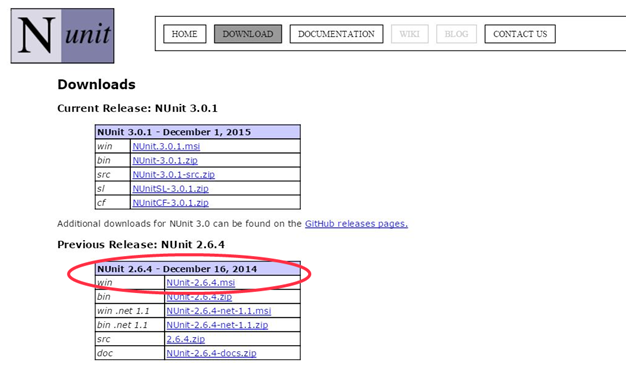
Task: Download NUnit-3.0.1-src.zip source
Action: click(x=173, y=175)
